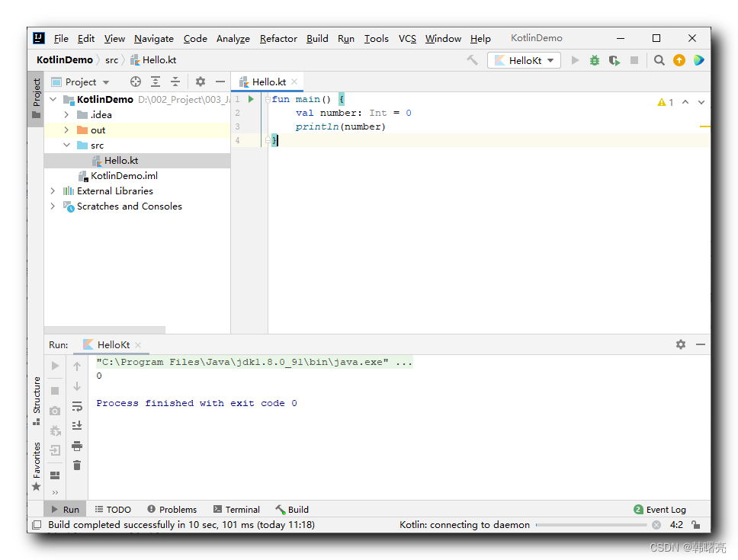Click the camera dump threads icon
Viewport: 738px width, 560px height.
[x=55, y=411]
